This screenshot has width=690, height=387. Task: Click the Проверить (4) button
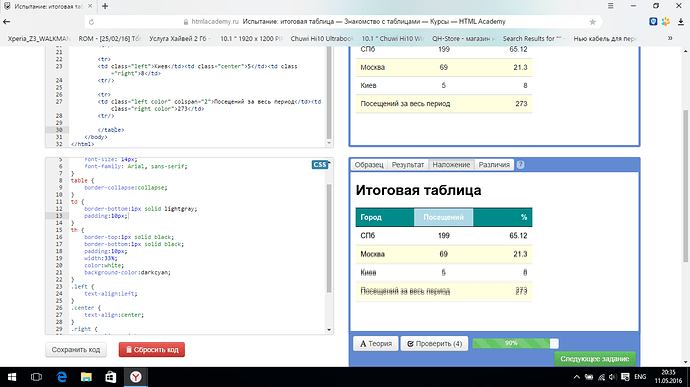point(434,343)
